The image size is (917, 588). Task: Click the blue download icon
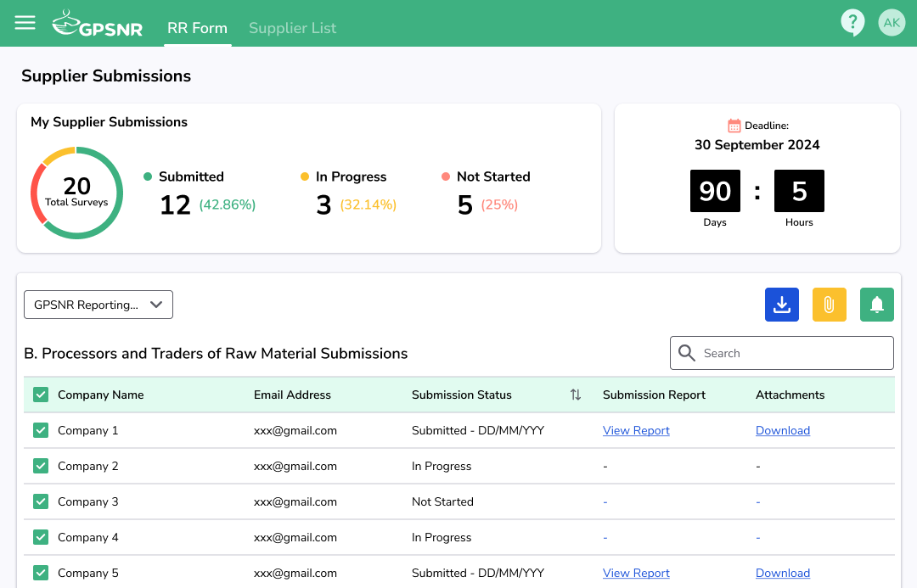pos(781,304)
